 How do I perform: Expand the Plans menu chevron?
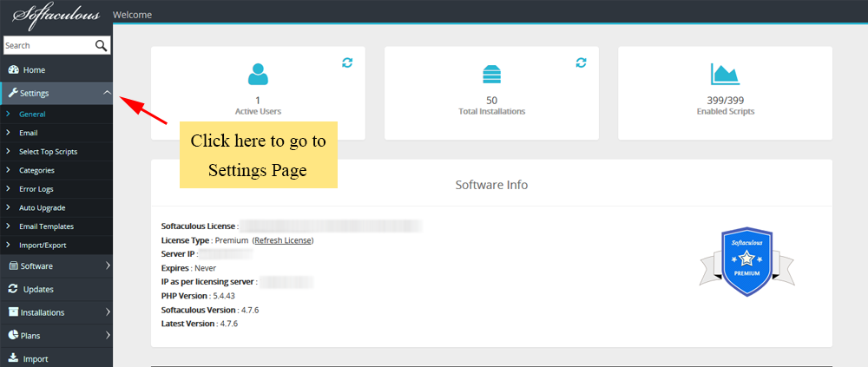(108, 336)
